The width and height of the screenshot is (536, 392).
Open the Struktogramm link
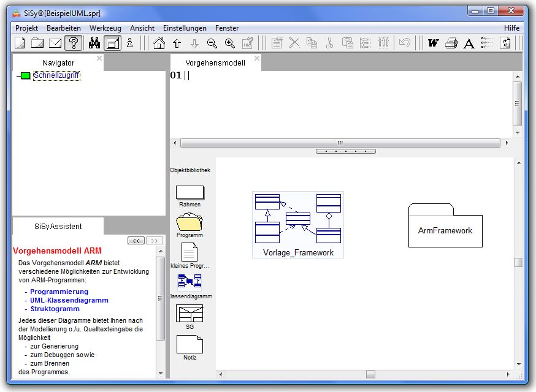pos(55,309)
